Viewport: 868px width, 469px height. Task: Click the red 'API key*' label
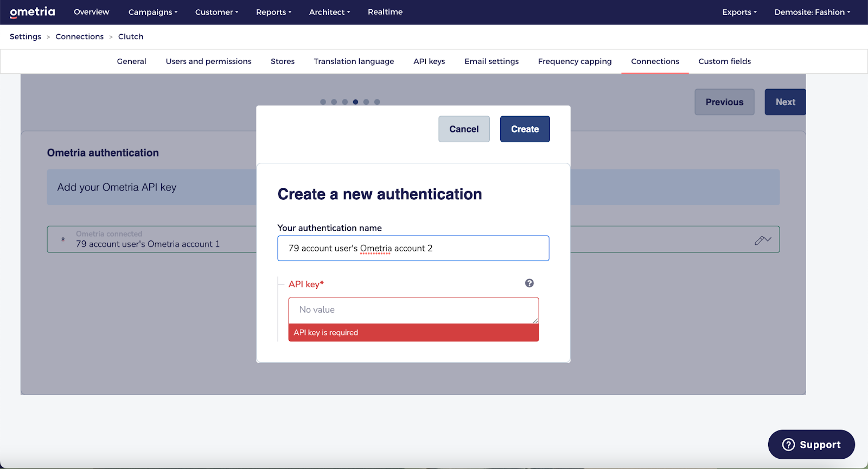coord(306,284)
